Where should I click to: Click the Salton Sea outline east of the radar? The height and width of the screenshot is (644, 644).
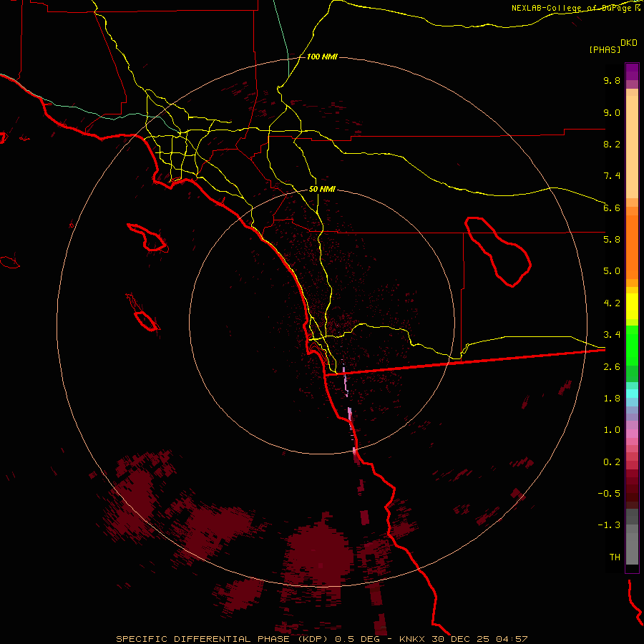coord(498,252)
